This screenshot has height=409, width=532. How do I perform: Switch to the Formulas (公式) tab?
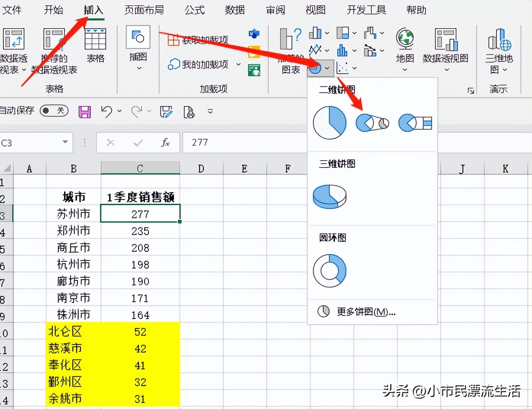click(x=195, y=10)
